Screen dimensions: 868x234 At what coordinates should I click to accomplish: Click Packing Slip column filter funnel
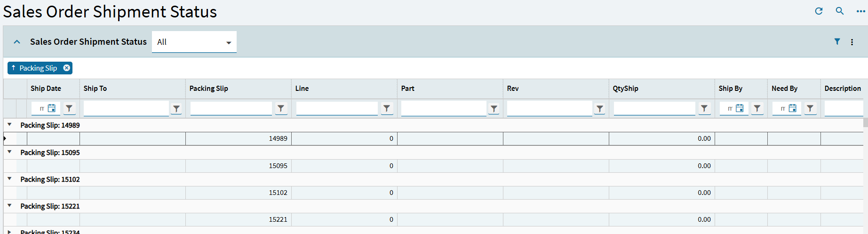[281, 108]
